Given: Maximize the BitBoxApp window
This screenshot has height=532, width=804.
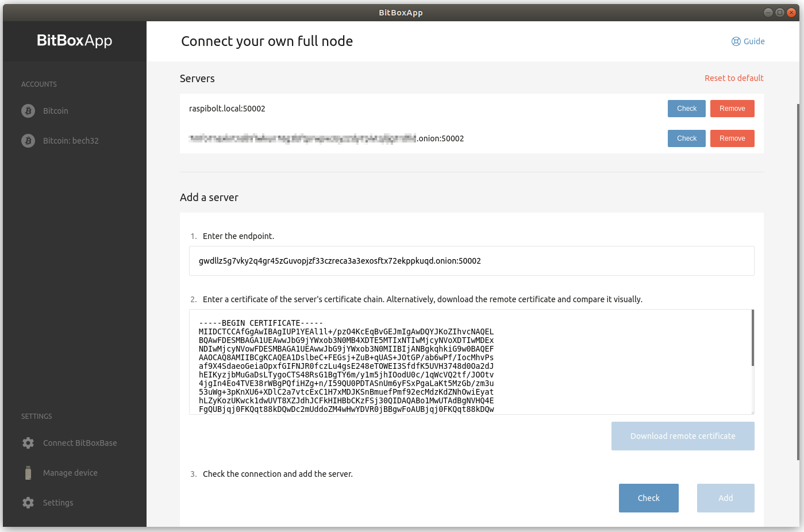Looking at the screenshot, I should pyautogui.click(x=780, y=13).
